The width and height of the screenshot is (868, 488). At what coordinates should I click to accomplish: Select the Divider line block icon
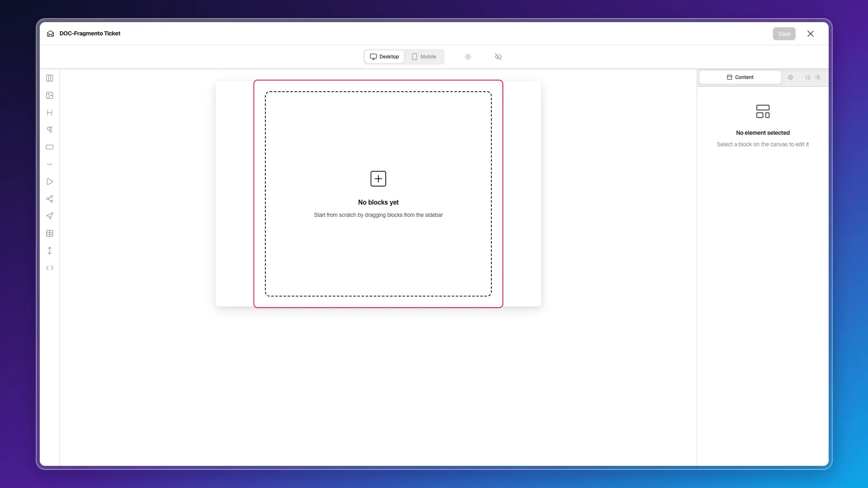50,164
